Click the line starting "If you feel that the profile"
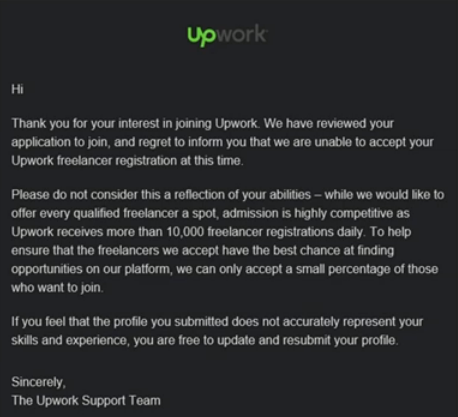Viewport: 458px width, 417px height. pos(217,322)
